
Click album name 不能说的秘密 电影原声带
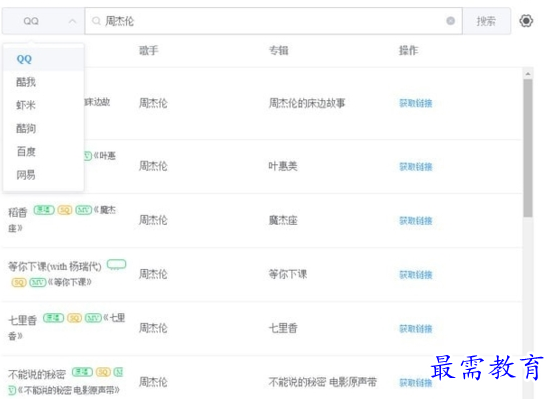point(322,382)
